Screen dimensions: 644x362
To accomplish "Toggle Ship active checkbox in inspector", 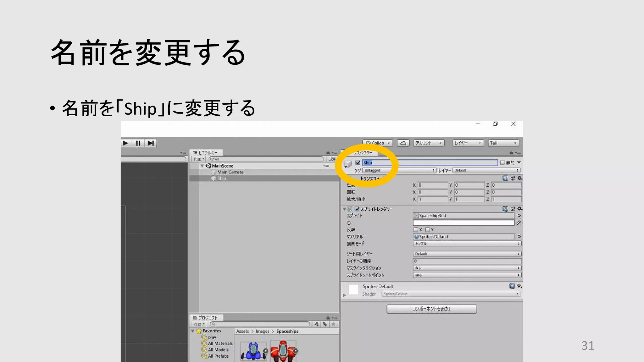I will click(358, 162).
